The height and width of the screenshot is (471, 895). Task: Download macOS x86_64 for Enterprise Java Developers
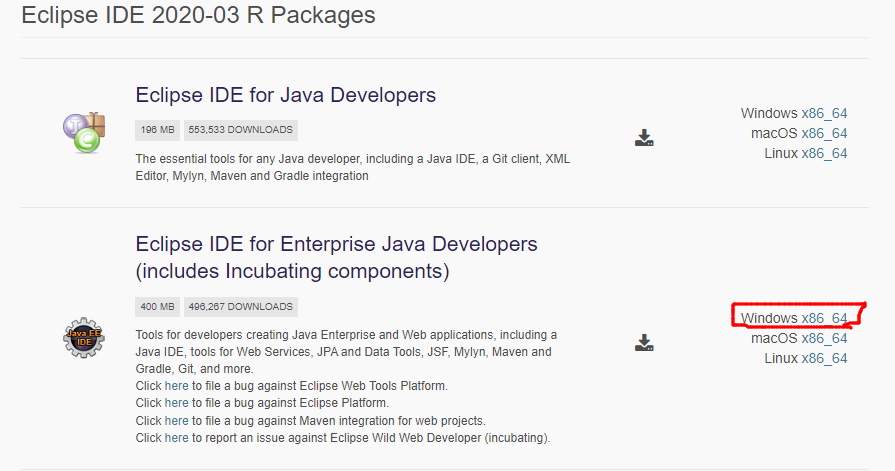[x=824, y=338]
